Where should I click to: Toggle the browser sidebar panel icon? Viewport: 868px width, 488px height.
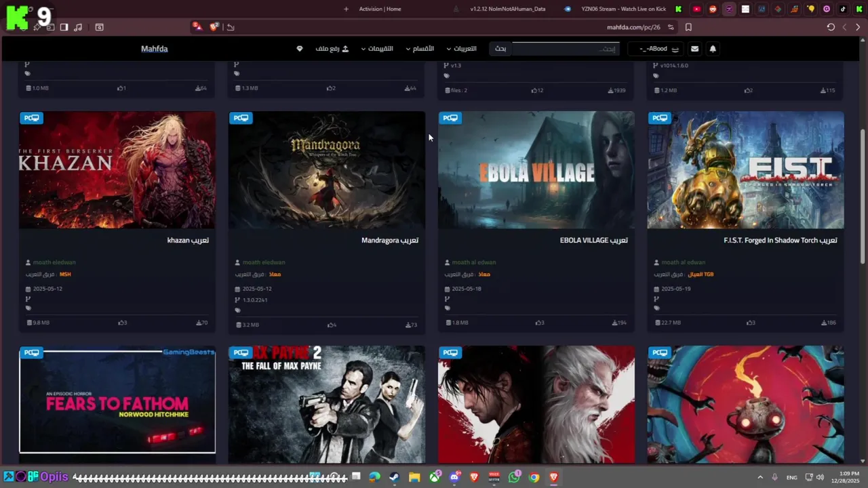click(64, 27)
